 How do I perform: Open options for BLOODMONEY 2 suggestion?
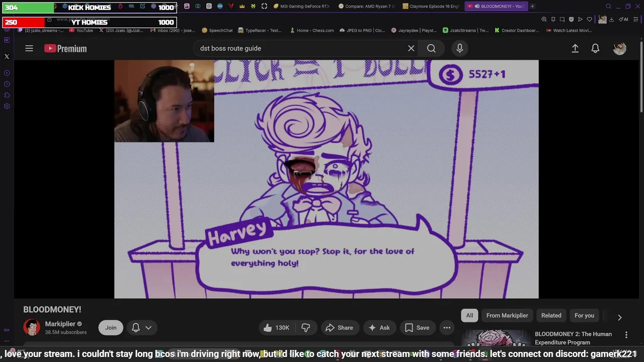(626, 335)
